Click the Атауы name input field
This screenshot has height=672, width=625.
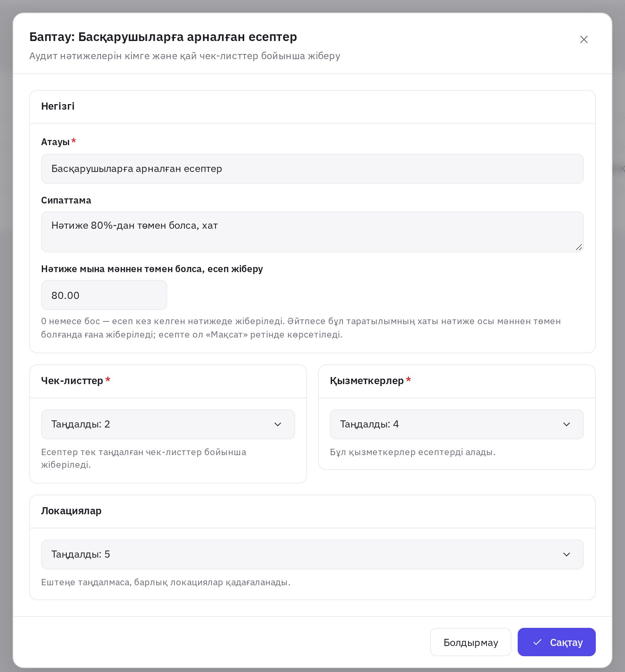312,169
